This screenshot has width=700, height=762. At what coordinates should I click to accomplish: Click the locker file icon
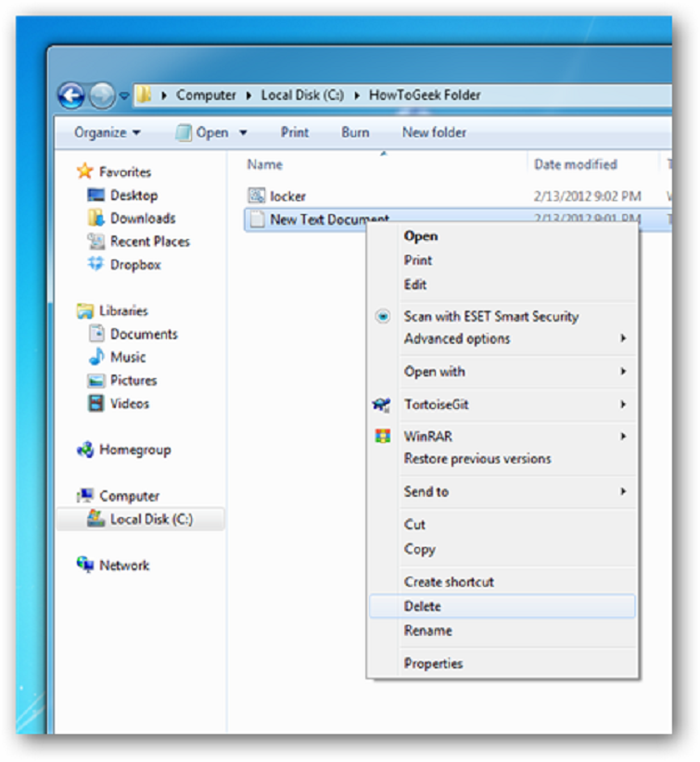tap(257, 196)
